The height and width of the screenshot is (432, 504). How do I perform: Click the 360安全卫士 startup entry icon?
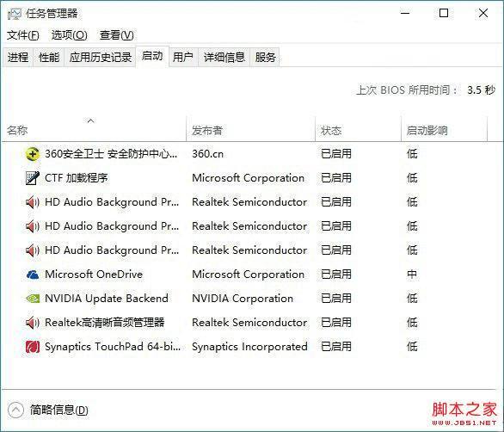tap(32, 154)
